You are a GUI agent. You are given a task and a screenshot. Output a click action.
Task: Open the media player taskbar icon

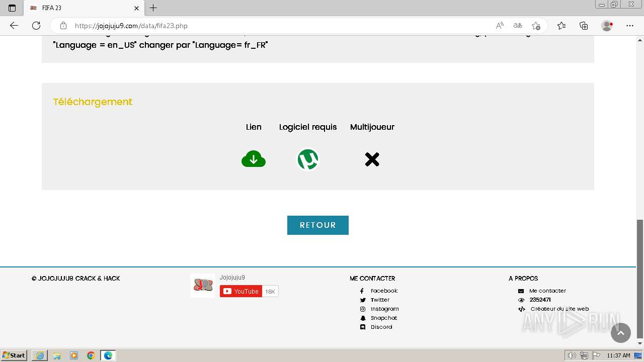tap(74, 355)
